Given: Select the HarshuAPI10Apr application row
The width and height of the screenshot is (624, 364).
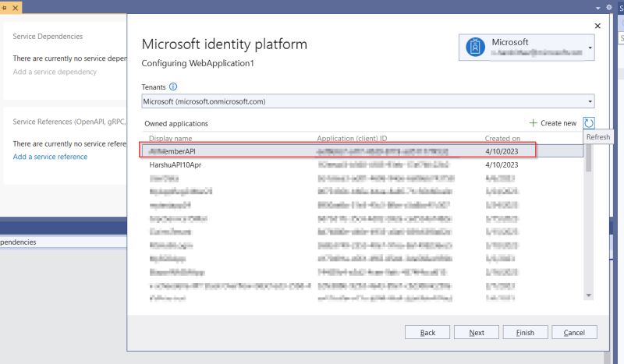Looking at the screenshot, I should pos(362,164).
